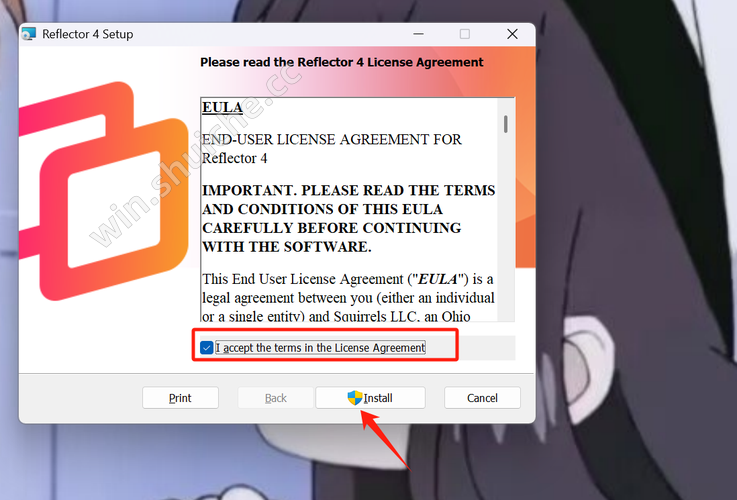
Task: Click the 'Please read the Reflector 4 License Agreement' heading
Action: point(342,62)
